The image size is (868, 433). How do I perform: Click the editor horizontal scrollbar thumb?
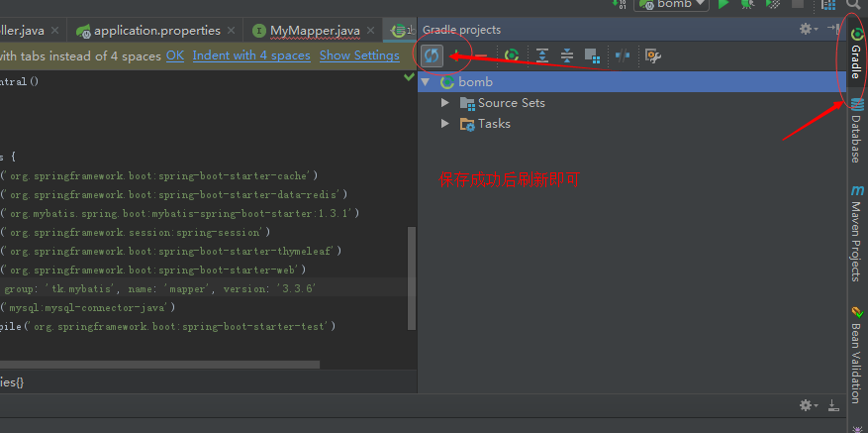[159, 365]
